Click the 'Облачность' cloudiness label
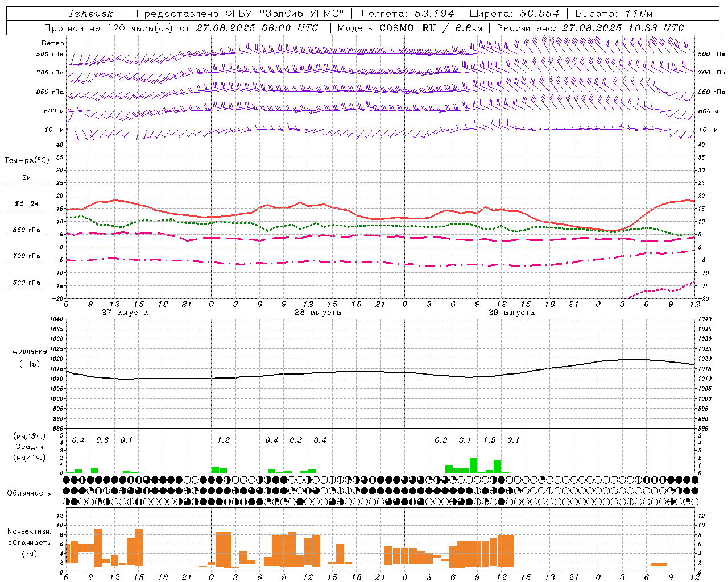The height and width of the screenshot is (582, 728). click(x=29, y=493)
